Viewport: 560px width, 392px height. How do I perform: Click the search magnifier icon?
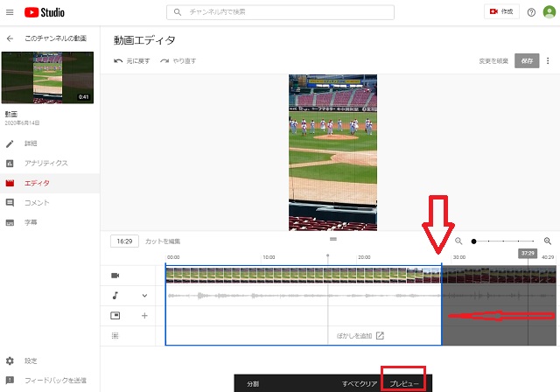pos(178,12)
